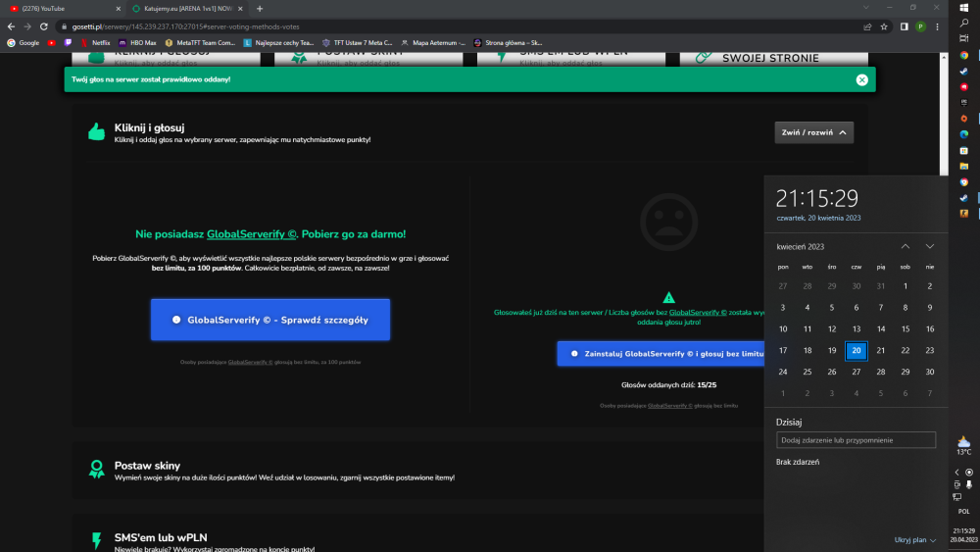Select April 14 in the calendar
Image resolution: width=980 pixels, height=552 pixels.
(881, 328)
